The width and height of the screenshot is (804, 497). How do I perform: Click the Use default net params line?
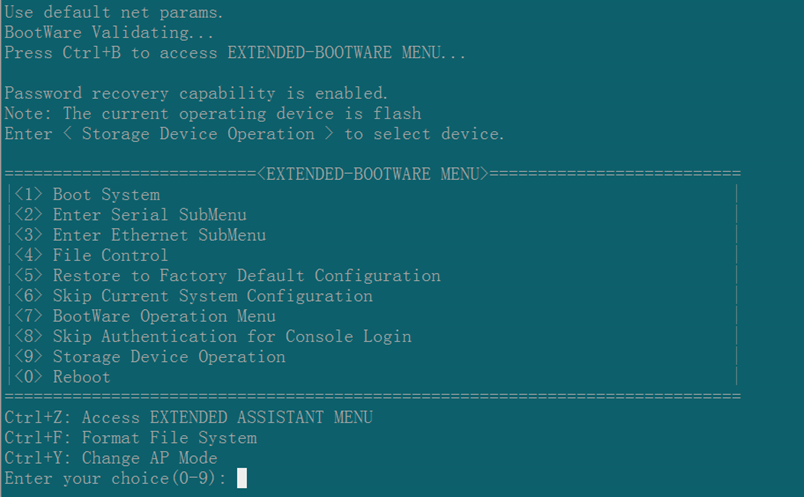coord(114,12)
